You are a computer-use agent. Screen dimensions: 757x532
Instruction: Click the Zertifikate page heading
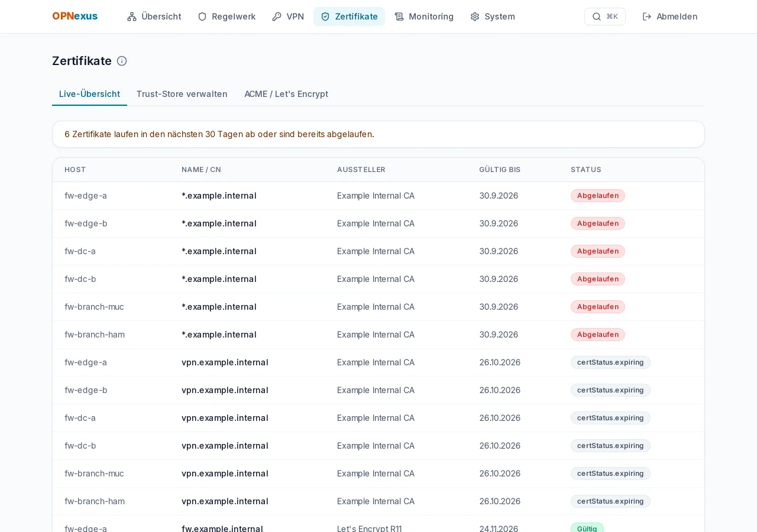click(x=82, y=61)
